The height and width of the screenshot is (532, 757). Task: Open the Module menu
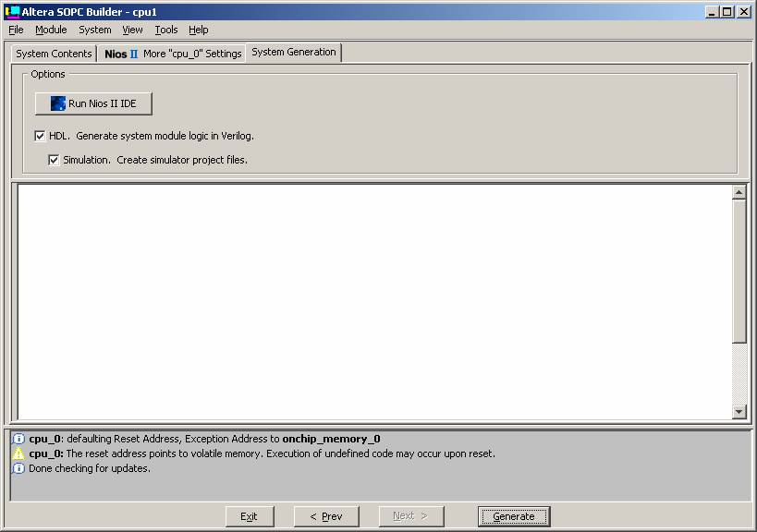tap(51, 30)
